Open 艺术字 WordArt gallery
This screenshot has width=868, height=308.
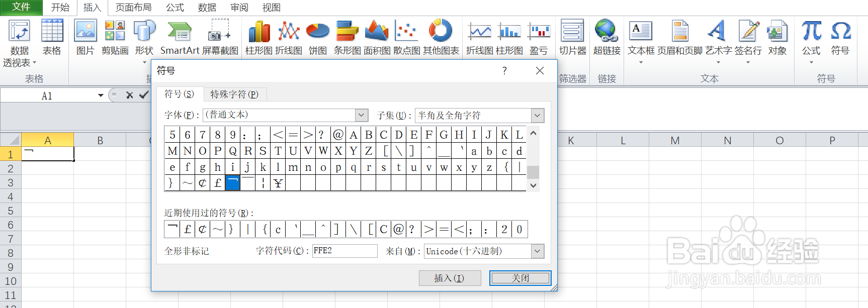point(718,31)
